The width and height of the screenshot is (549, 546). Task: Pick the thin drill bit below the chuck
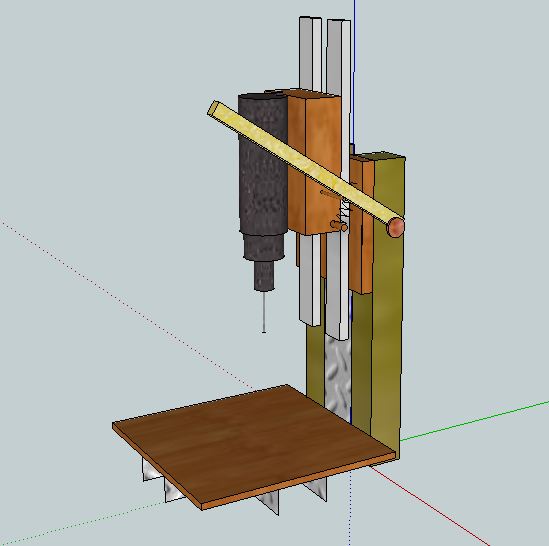point(264,311)
